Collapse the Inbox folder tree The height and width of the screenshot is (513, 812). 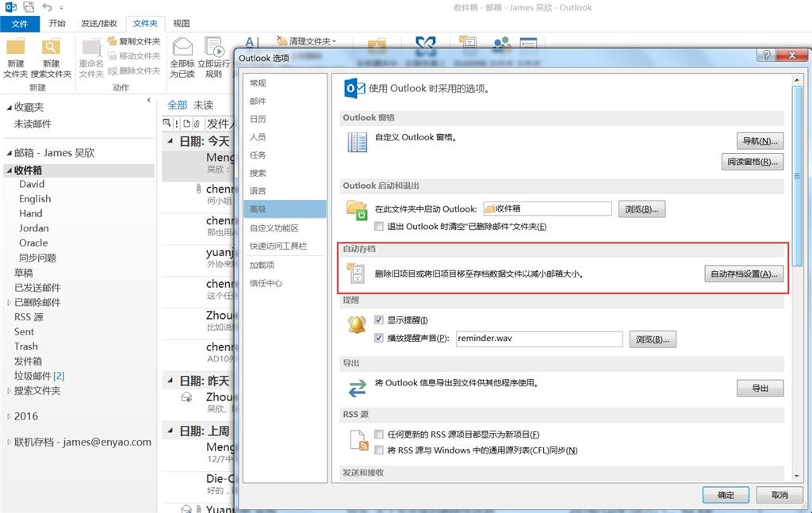(x=9, y=170)
